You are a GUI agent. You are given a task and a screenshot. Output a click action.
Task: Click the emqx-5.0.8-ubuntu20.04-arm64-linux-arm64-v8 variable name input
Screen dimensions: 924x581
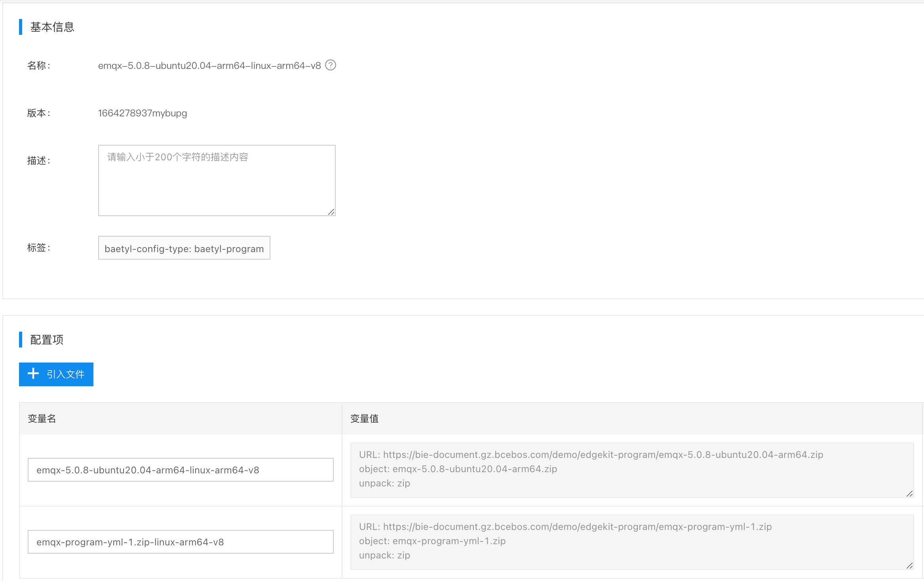coord(181,470)
